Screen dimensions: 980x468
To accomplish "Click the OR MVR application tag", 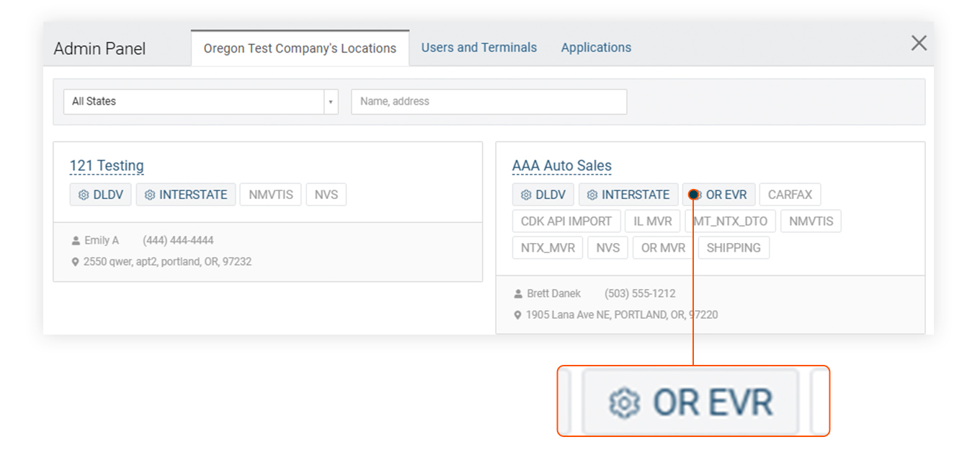I will [x=663, y=248].
